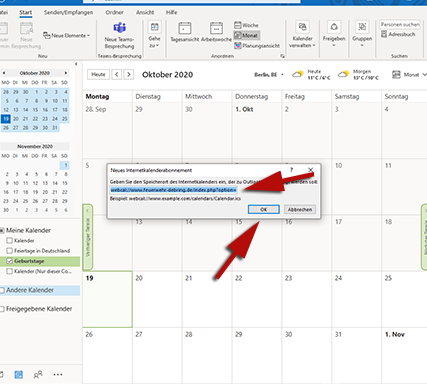Image resolution: width=427 pixels, height=384 pixels.
Task: Toggle the Meine Kalender group checkbox
Action: (x=2, y=230)
